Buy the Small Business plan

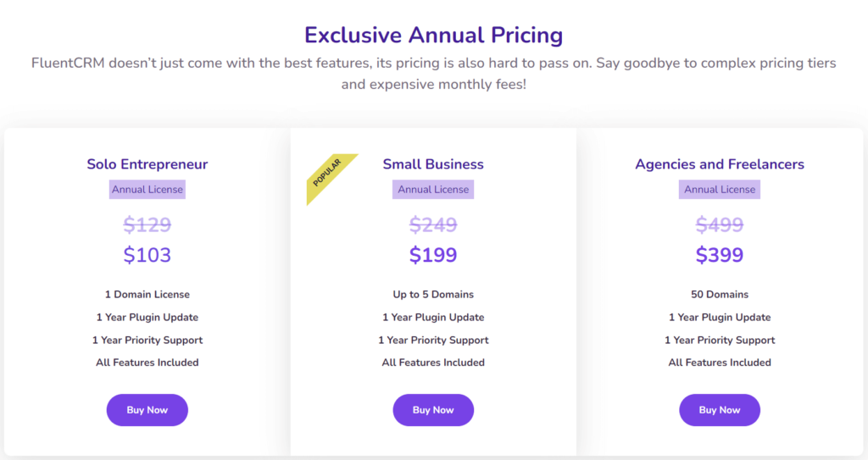coord(433,410)
